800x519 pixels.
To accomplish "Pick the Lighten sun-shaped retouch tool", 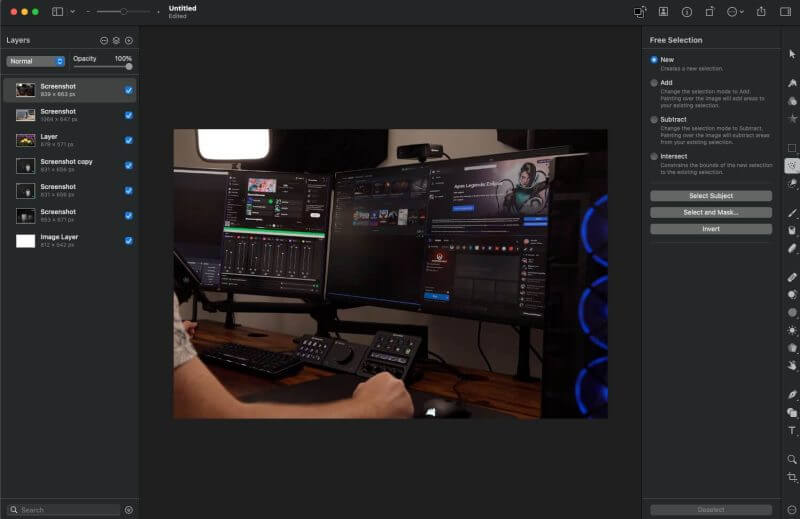I will coord(792,330).
